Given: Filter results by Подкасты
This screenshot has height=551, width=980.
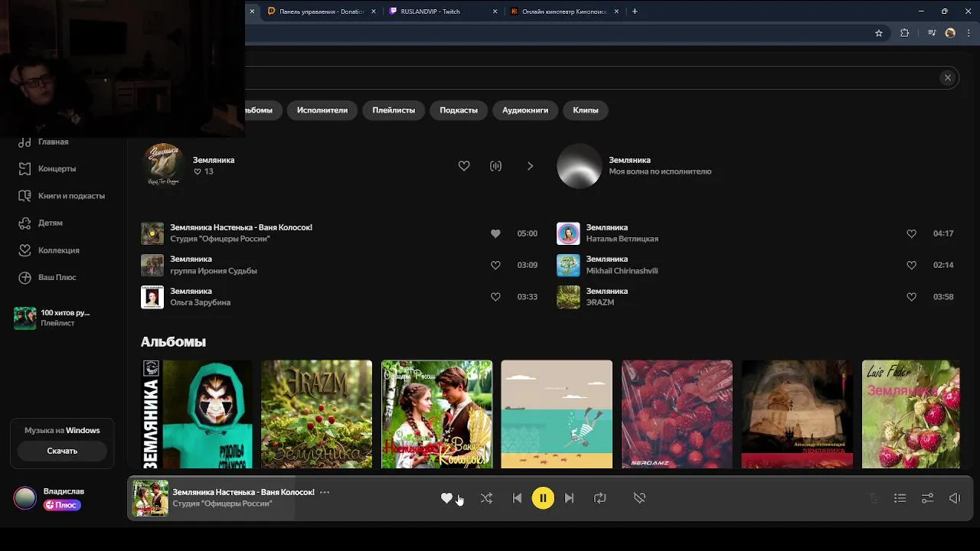Looking at the screenshot, I should click(459, 110).
